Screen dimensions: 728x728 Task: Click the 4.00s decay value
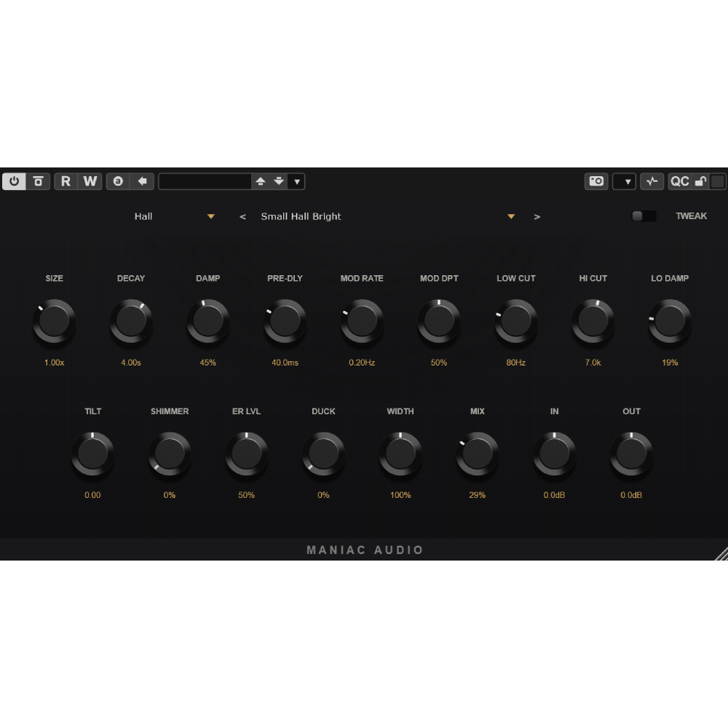tap(131, 363)
